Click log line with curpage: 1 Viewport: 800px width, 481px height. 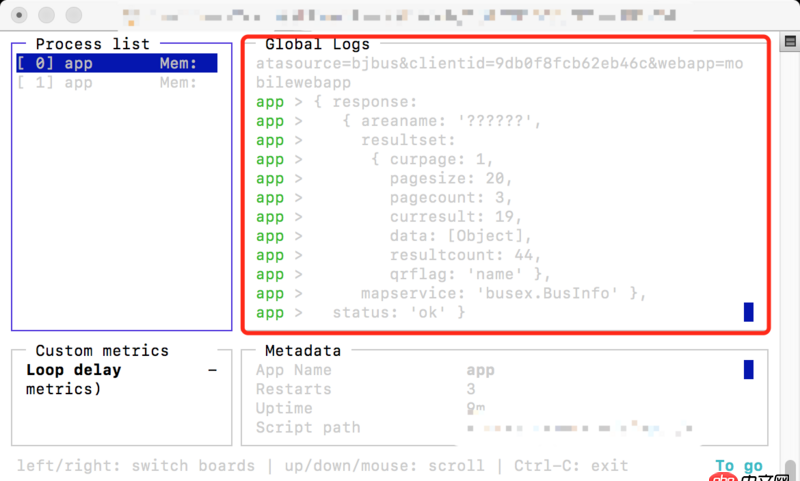pos(374,159)
